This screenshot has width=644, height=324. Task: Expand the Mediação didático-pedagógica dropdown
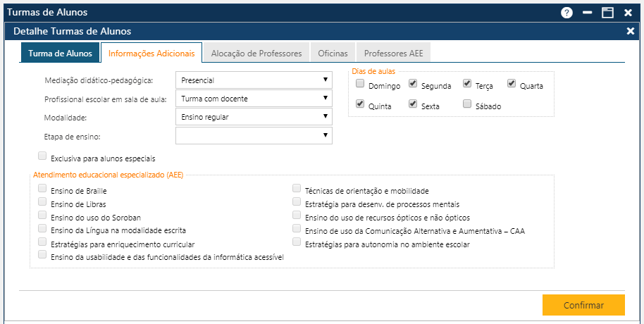(254, 80)
